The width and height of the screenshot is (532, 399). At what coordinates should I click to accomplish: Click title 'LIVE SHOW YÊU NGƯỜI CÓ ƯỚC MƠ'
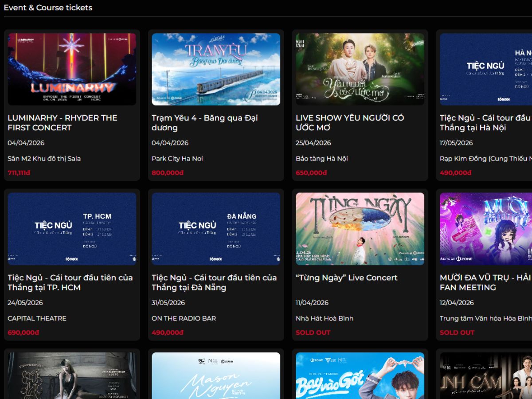click(x=350, y=123)
